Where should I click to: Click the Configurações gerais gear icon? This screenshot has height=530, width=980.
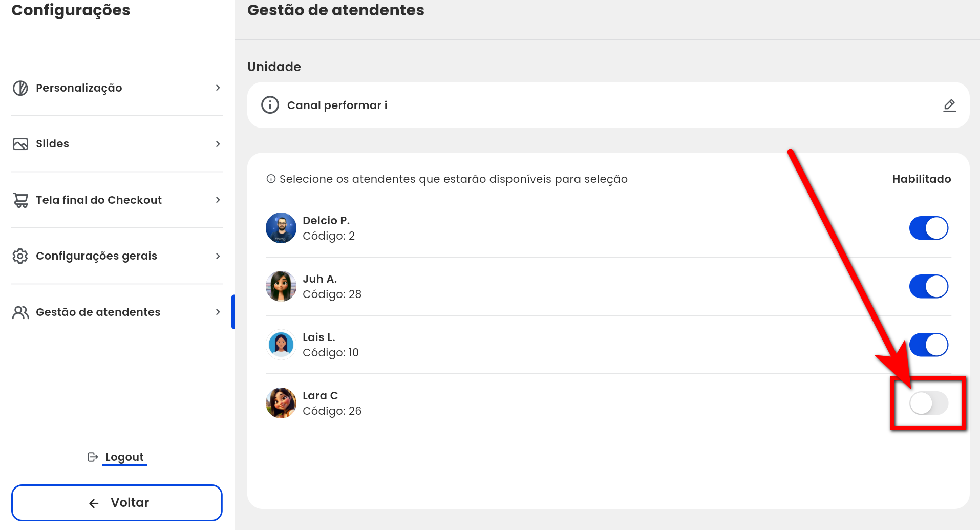20,256
